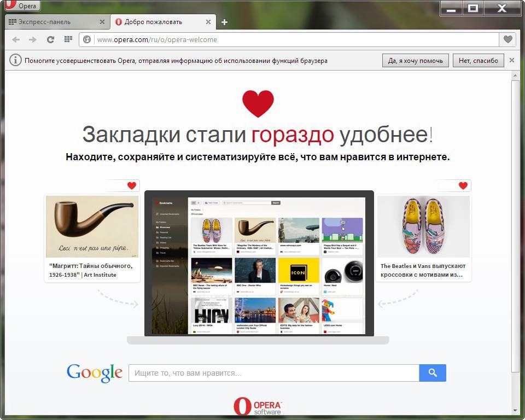
Task: Click headline 'Закладки стали гораздо удобнее'
Action: [257, 135]
